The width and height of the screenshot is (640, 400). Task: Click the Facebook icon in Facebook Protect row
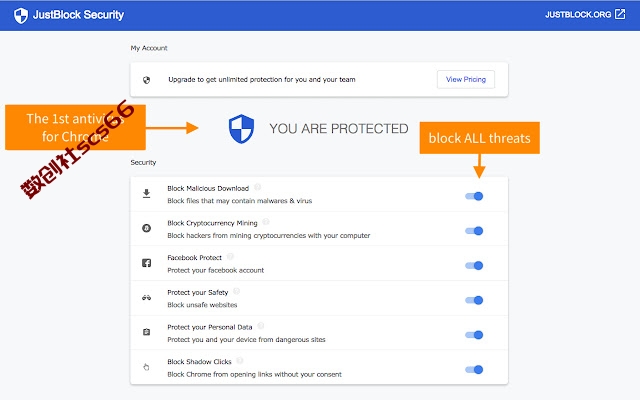[146, 263]
